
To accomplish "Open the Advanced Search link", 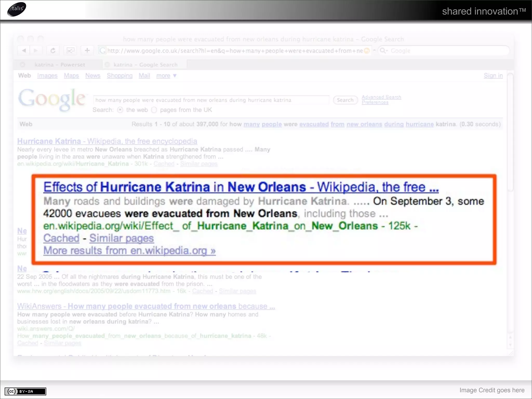I will (381, 97).
